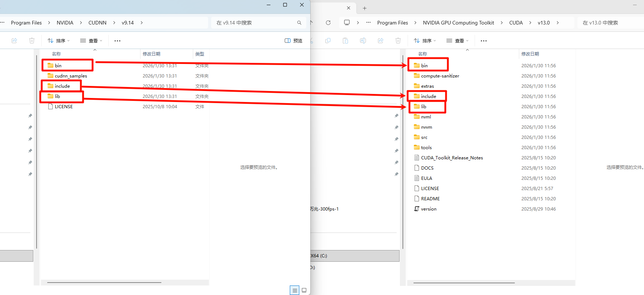Switch v9.14 window to large icons view
Screen dimensions: 644x295
pos(304,290)
